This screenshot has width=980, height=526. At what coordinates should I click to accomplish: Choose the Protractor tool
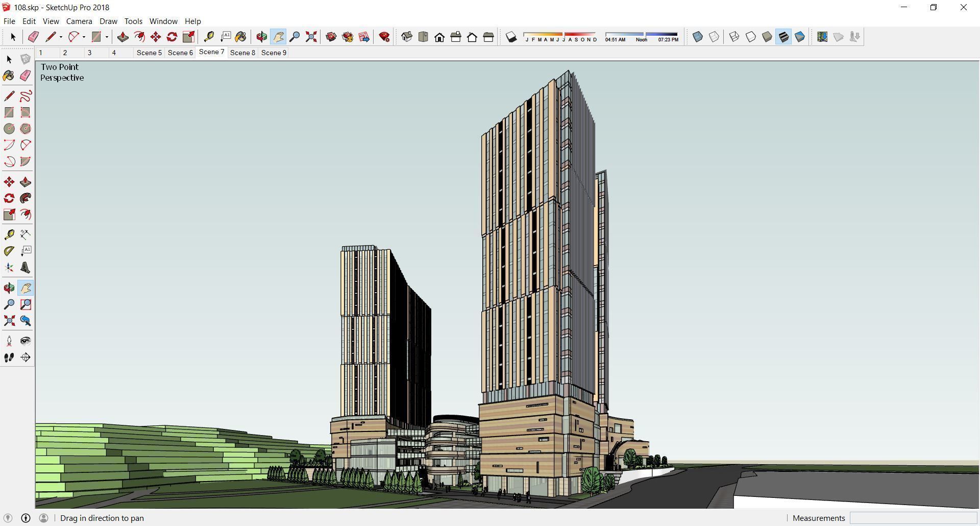(9, 251)
